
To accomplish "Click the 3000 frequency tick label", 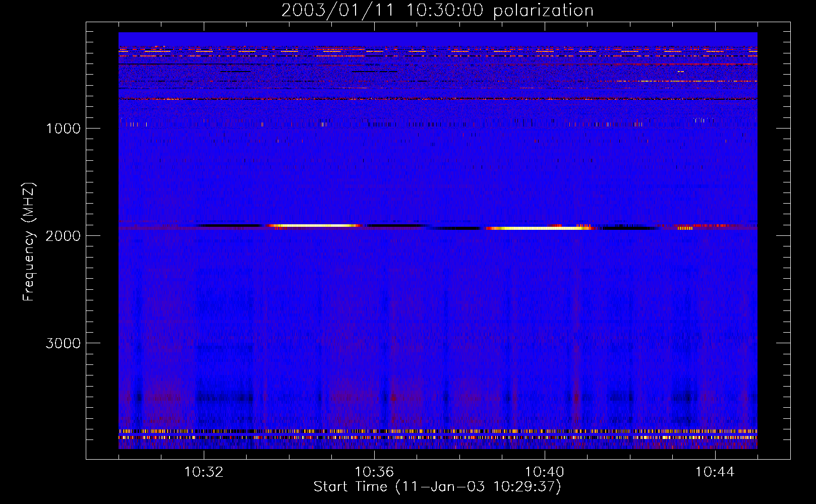I will click(x=63, y=343).
